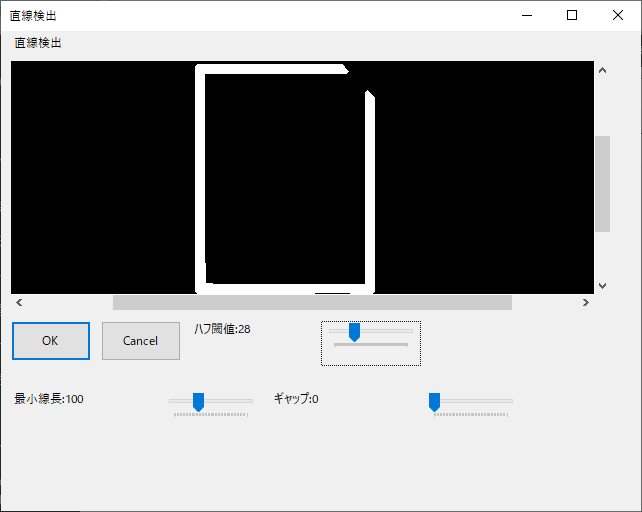Click the horizontal scrollbar thumb
This screenshot has height=512, width=642.
pyautogui.click(x=312, y=302)
